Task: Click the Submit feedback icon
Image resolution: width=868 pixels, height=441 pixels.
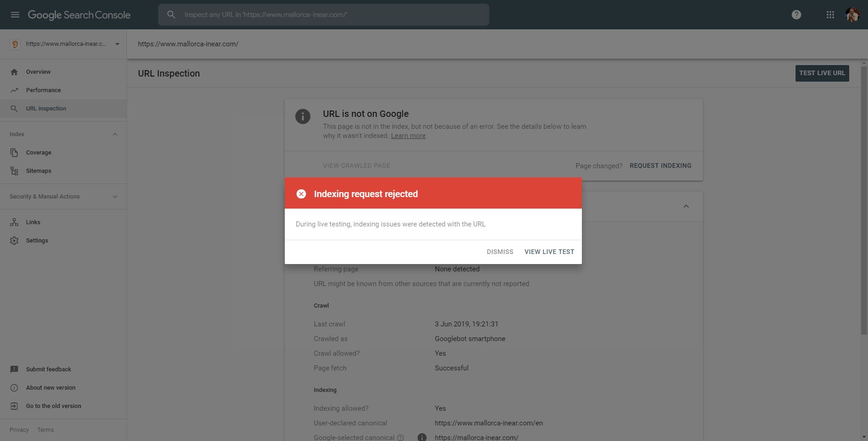Action: 14,369
